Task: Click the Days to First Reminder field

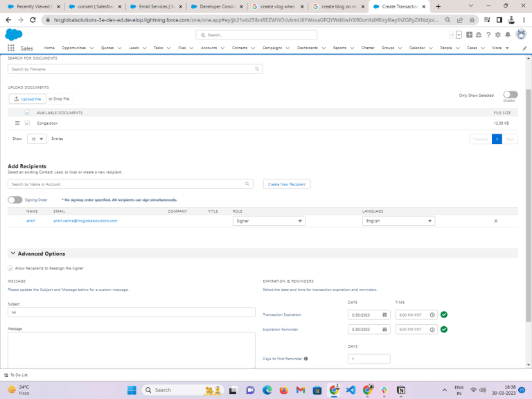Action: coord(369,359)
